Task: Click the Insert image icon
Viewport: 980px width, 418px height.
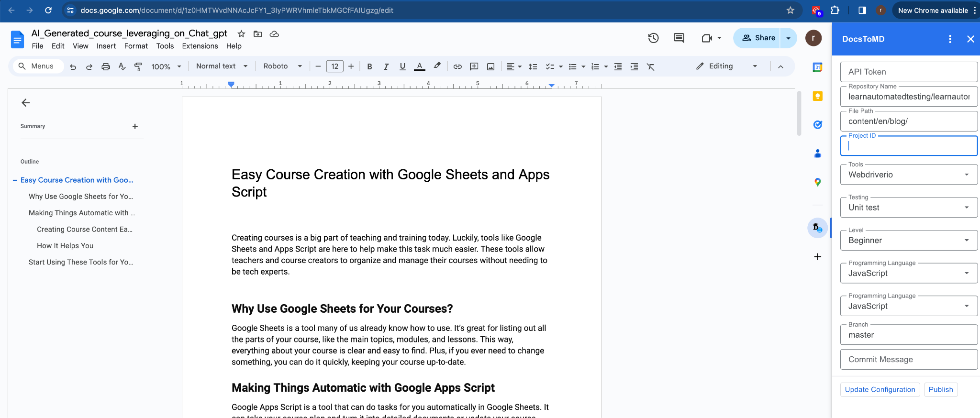Action: coord(490,67)
